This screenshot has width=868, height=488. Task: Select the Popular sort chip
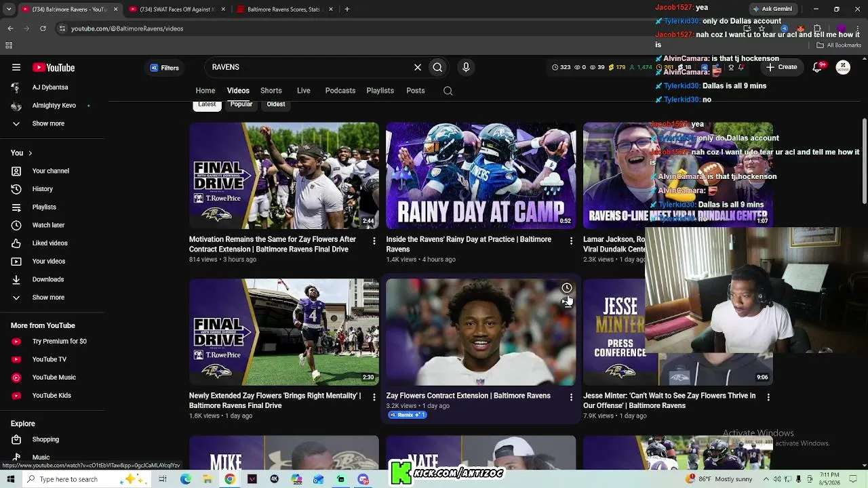click(x=241, y=104)
